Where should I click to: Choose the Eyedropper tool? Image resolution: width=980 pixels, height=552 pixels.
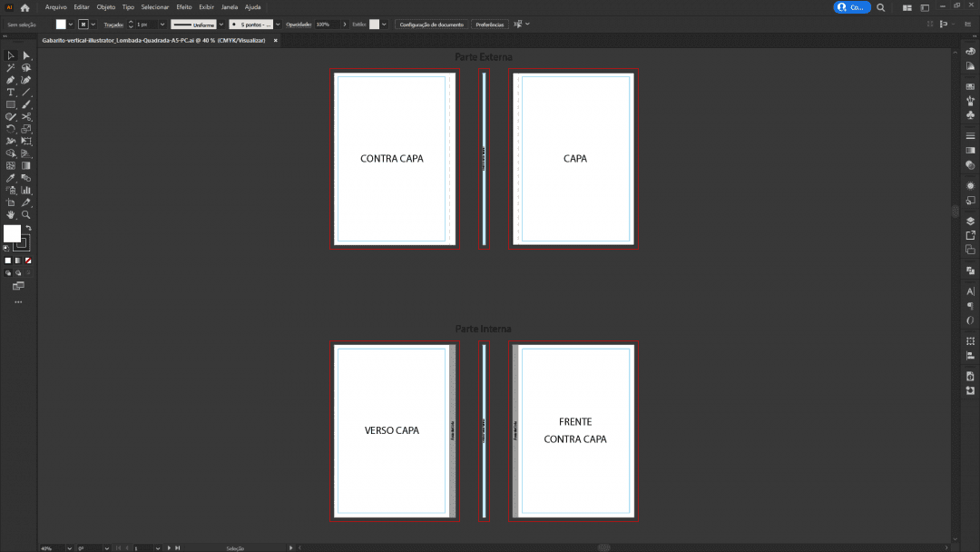point(11,178)
